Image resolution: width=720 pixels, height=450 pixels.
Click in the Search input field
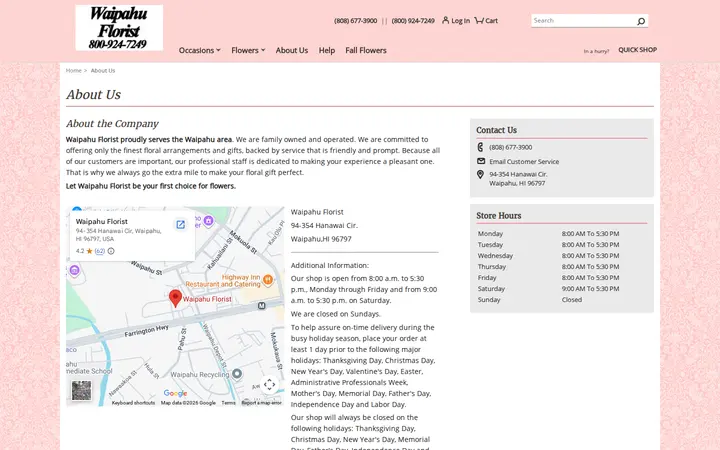pyautogui.click(x=583, y=21)
